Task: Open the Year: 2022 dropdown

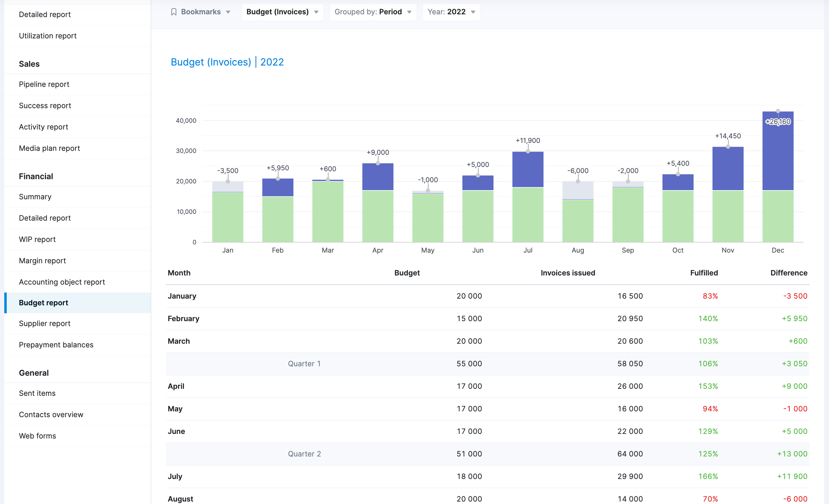Action: pyautogui.click(x=451, y=12)
